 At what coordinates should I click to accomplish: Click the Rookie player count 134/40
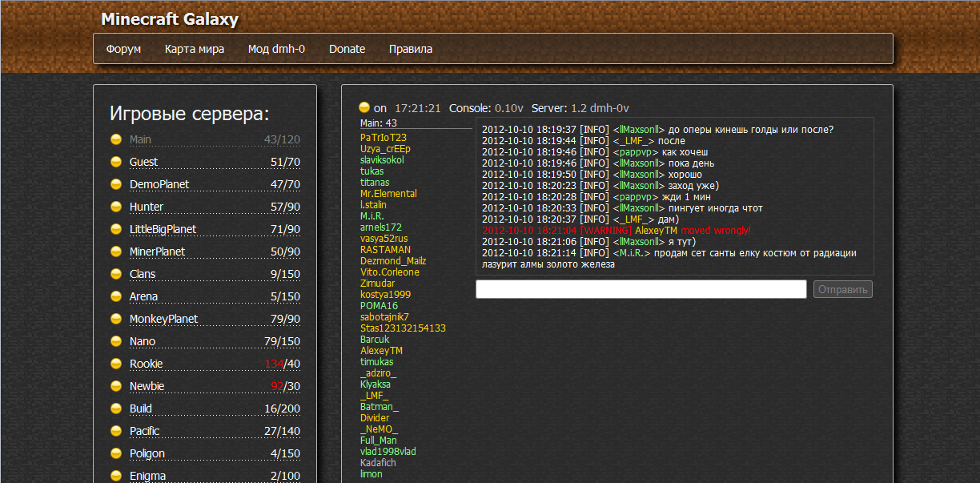tap(283, 364)
